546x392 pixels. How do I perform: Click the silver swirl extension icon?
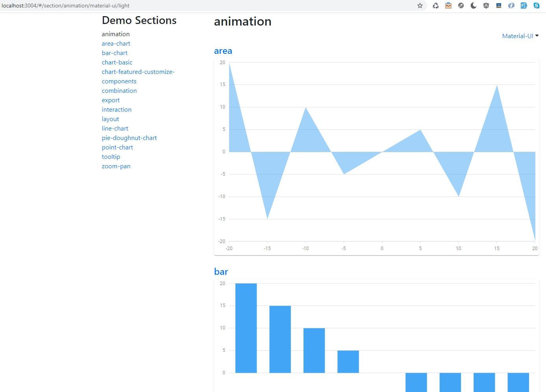(511, 6)
